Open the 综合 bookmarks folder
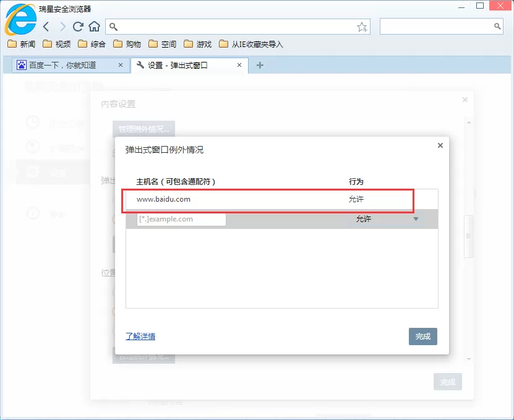This screenshot has width=514, height=420. [92, 44]
